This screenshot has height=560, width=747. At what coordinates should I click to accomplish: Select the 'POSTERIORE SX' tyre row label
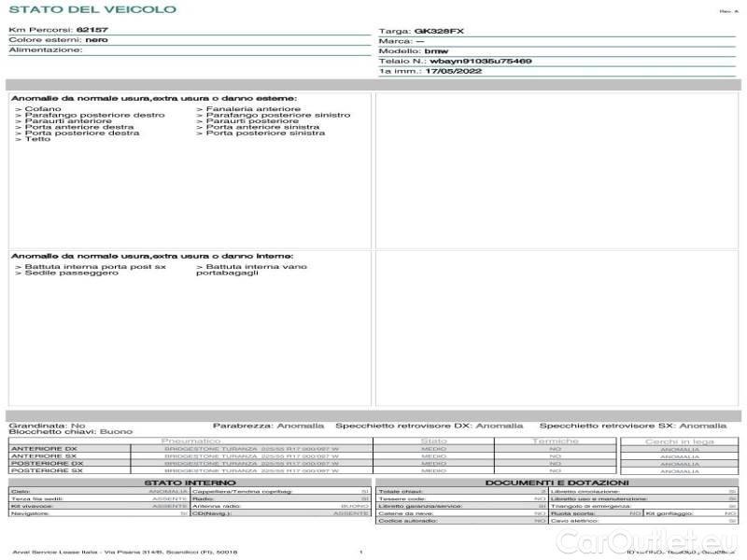[x=47, y=470]
